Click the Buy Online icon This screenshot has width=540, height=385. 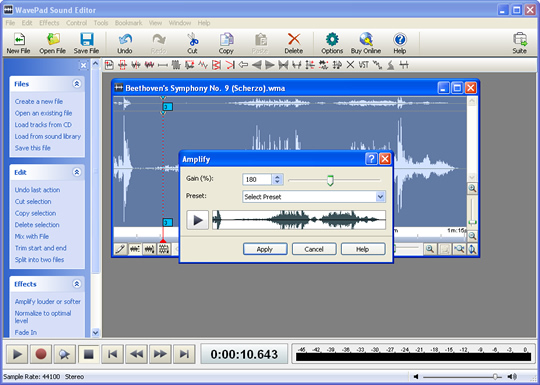click(366, 43)
